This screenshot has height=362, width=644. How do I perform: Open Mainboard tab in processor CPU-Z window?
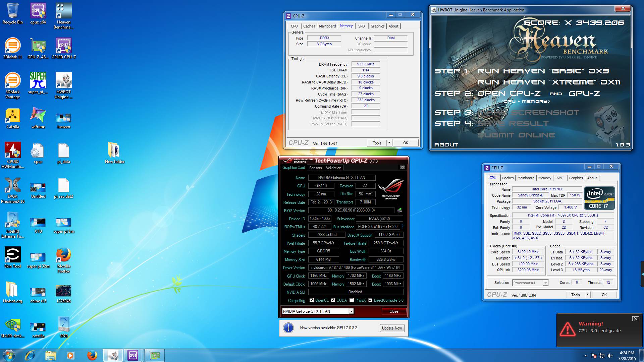point(526,178)
